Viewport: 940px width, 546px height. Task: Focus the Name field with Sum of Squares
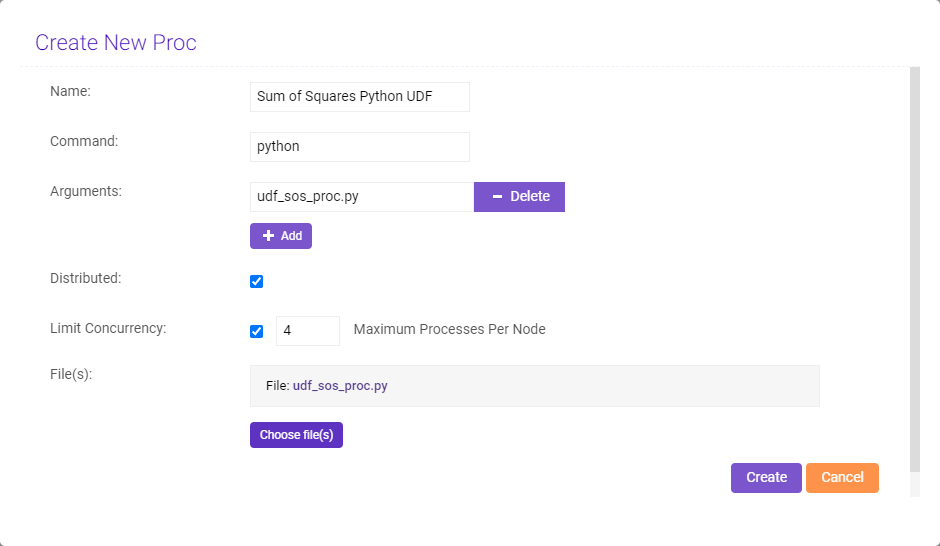[359, 97]
